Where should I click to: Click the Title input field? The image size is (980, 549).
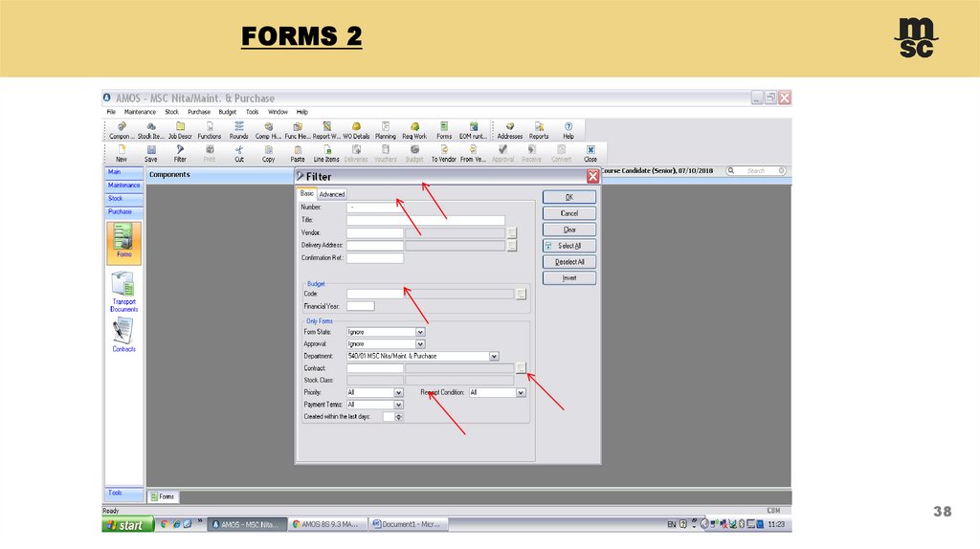(x=426, y=221)
